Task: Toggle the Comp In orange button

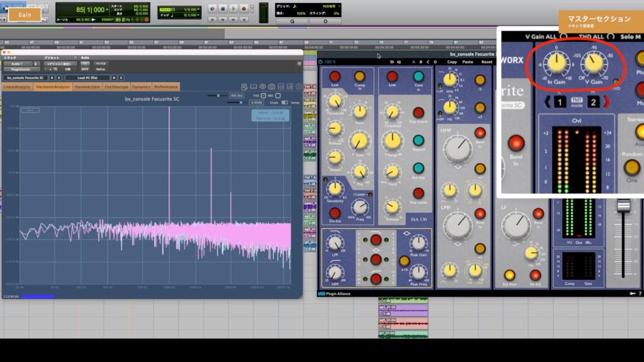Action: click(x=360, y=76)
